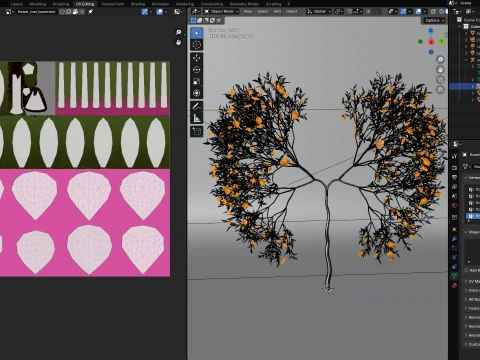
Task: Select the Add Cube tool
Action: point(197,131)
